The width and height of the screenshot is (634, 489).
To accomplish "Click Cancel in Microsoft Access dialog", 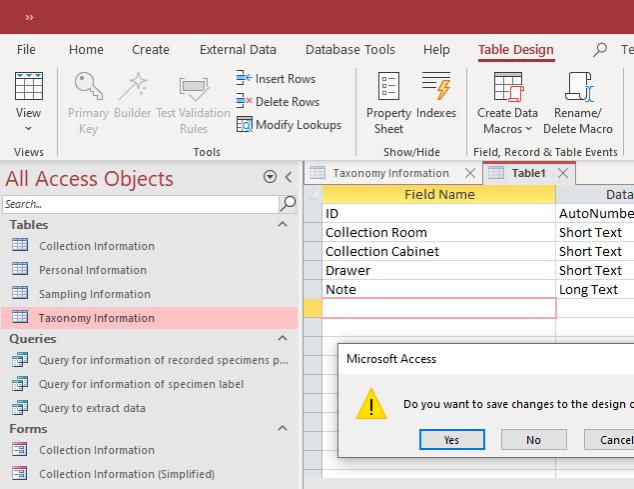I will 609,440.
